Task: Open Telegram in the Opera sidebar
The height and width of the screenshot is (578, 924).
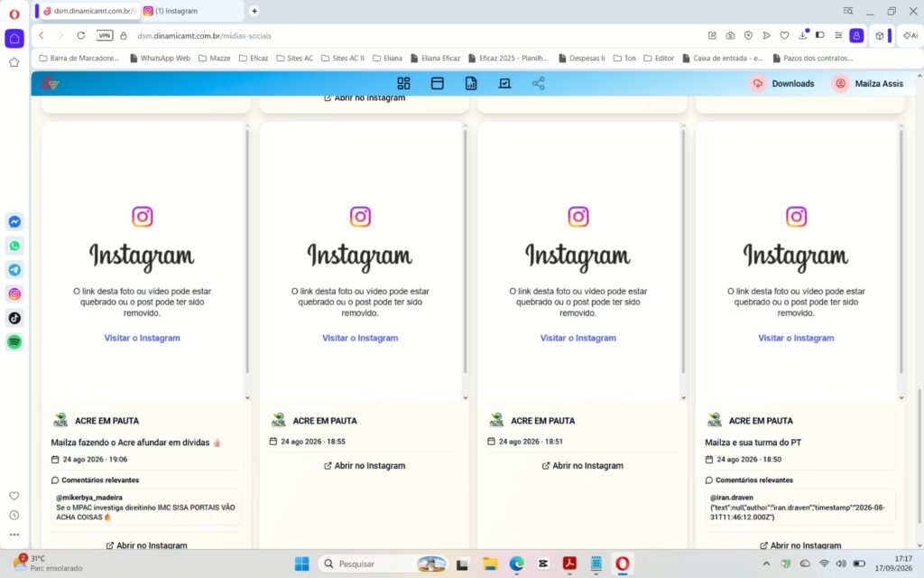Action: pos(14,270)
